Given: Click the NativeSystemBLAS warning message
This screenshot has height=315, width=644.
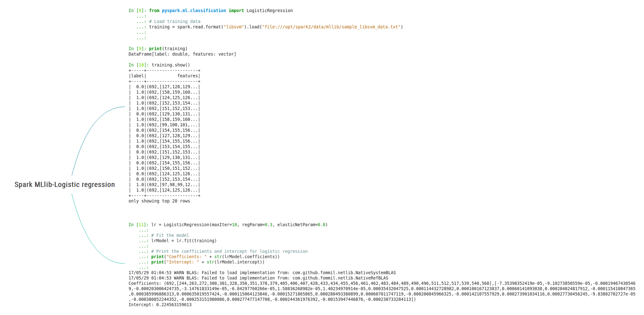Looking at the screenshot, I should tap(262, 273).
